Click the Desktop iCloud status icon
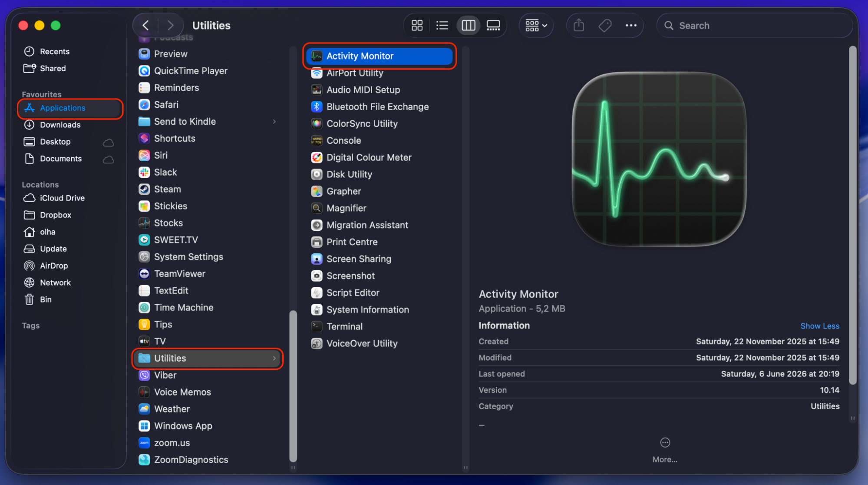The width and height of the screenshot is (868, 485). (x=109, y=142)
